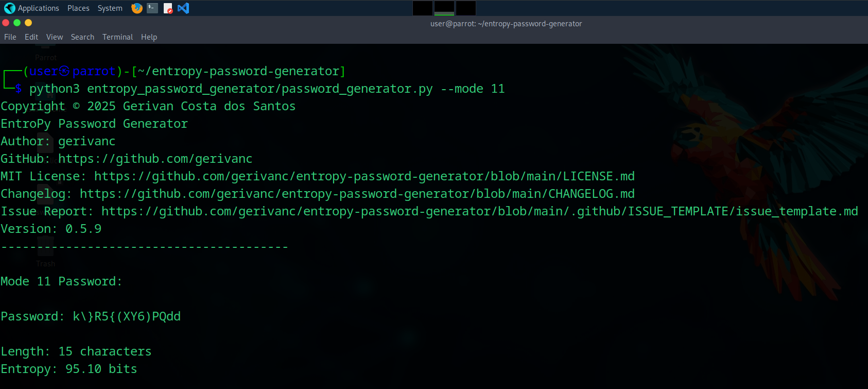This screenshot has height=389, width=868.
Task: Launch the terminal from the panel icon
Action: click(151, 8)
